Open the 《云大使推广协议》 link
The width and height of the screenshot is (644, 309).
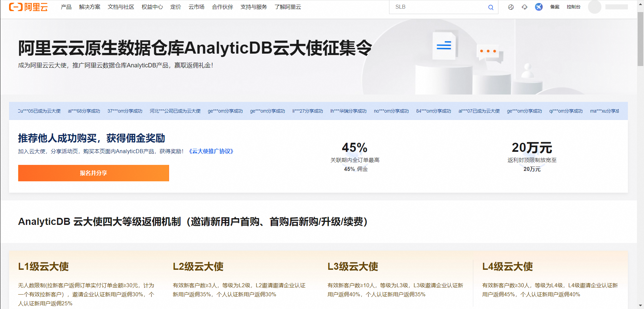coord(211,151)
